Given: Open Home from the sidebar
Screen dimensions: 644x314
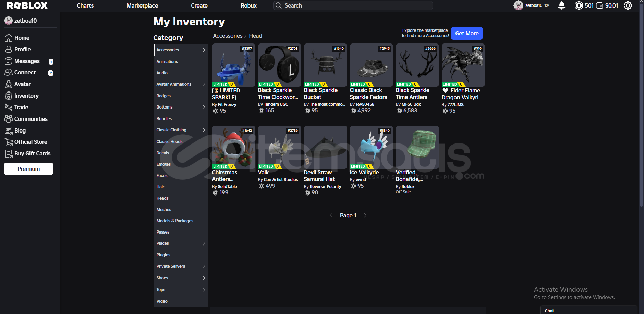Looking at the screenshot, I should tap(22, 38).
